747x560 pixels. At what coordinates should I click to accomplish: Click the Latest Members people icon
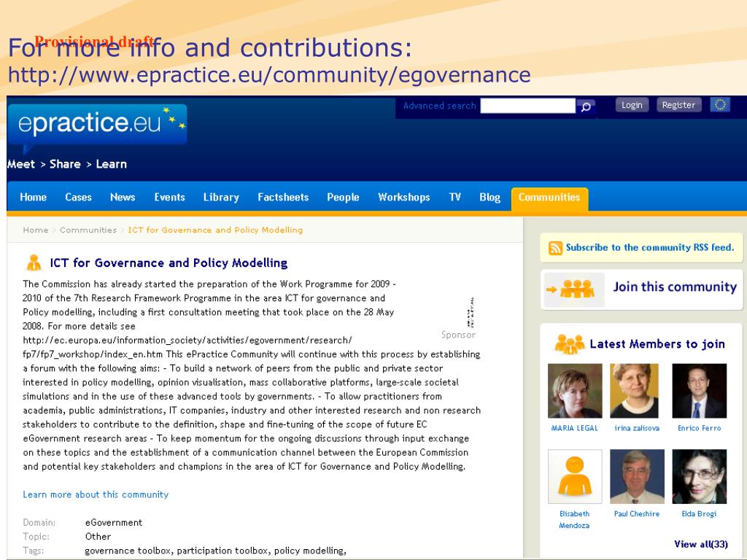[569, 344]
